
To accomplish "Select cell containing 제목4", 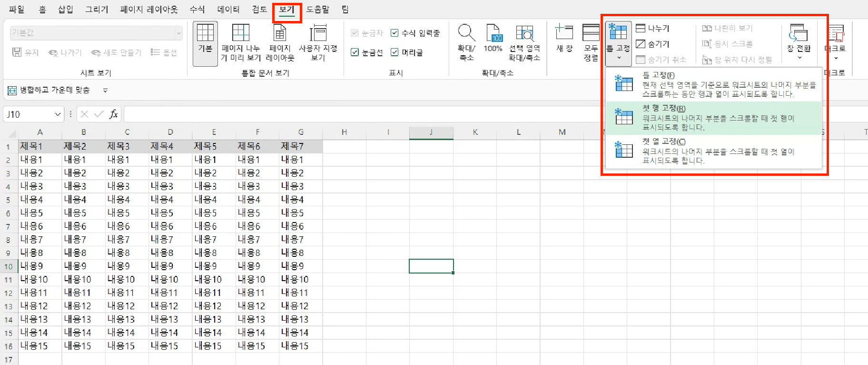I will pyautogui.click(x=170, y=146).
